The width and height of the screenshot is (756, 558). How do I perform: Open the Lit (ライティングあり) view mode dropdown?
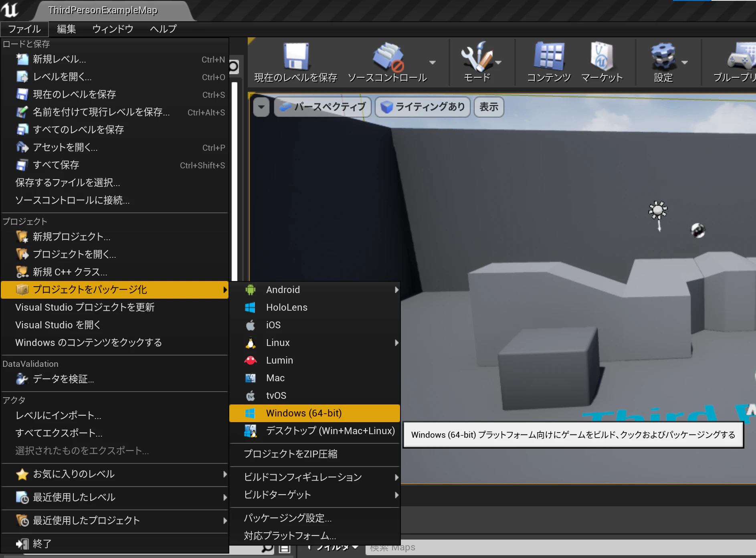pos(422,107)
